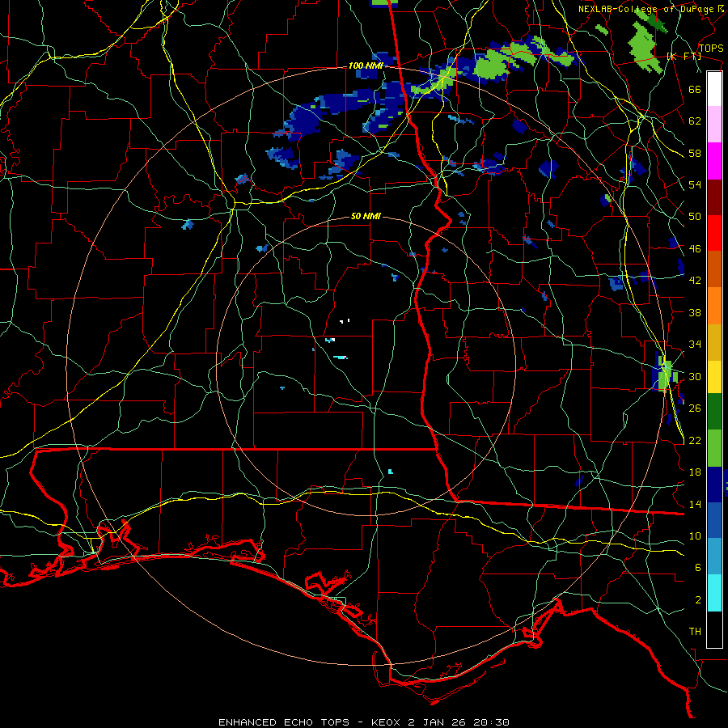Click legend value "14"
Screen dimensions: 728x728
pos(695,504)
